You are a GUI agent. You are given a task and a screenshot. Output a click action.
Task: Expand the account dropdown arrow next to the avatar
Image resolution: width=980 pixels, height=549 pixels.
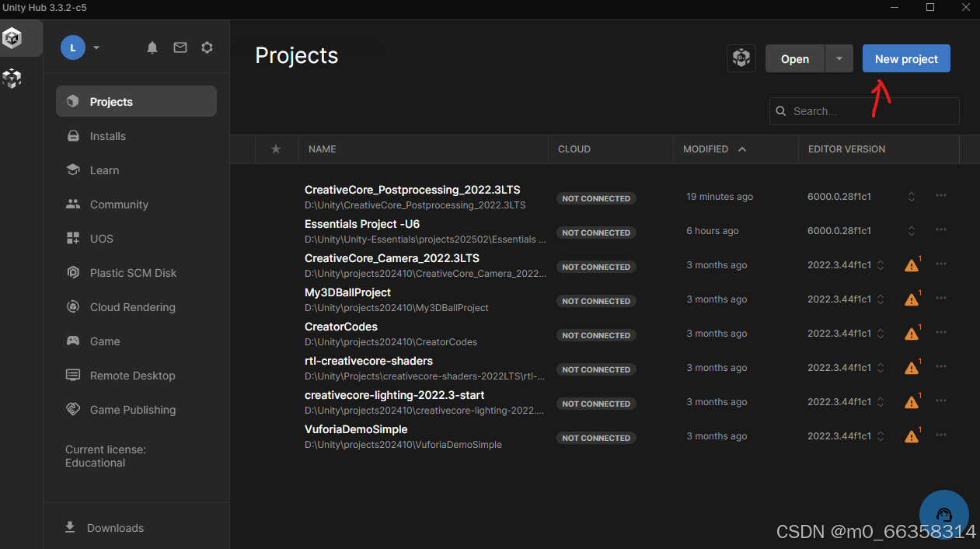[96, 47]
